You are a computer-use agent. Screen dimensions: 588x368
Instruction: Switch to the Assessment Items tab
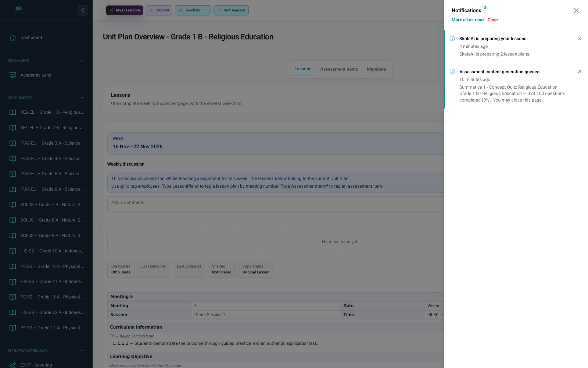(x=339, y=69)
